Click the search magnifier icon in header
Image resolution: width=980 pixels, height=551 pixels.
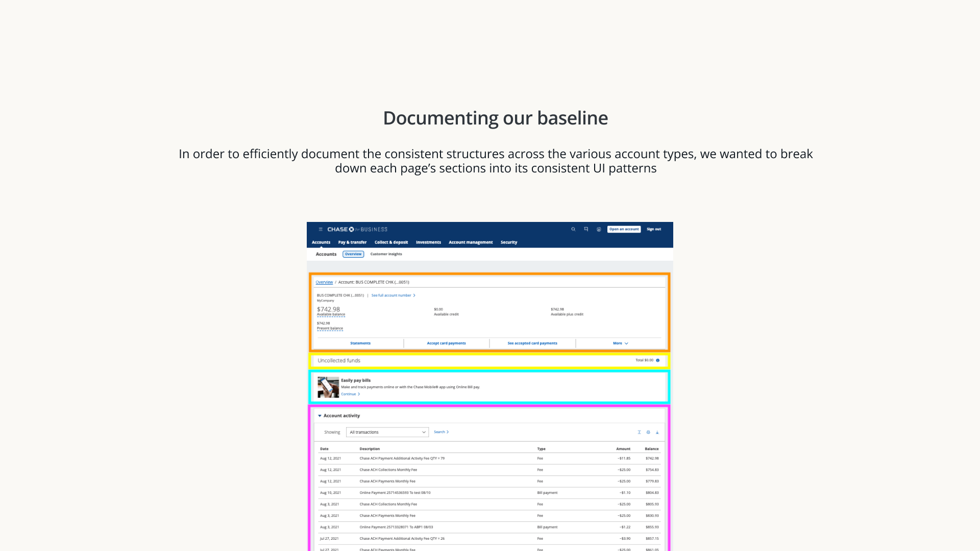[x=573, y=230]
